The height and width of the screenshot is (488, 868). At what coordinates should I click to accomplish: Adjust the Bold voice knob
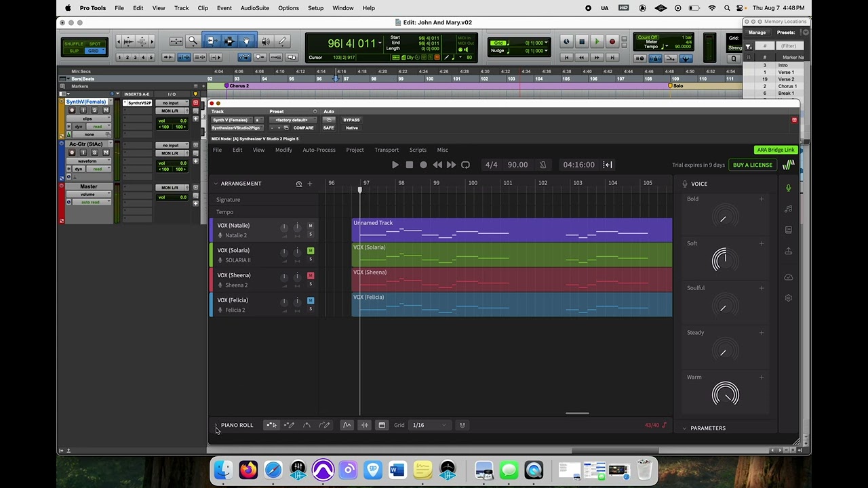click(x=725, y=217)
